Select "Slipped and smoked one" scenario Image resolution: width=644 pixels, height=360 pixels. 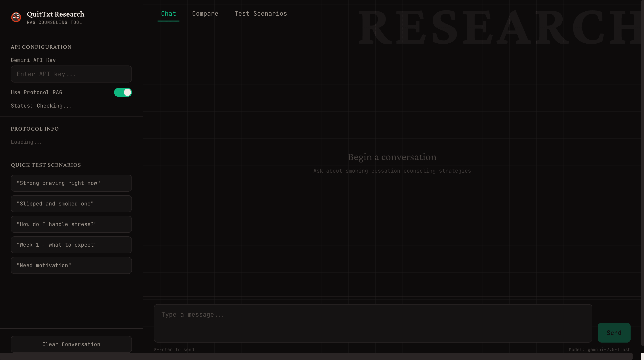coord(71,204)
